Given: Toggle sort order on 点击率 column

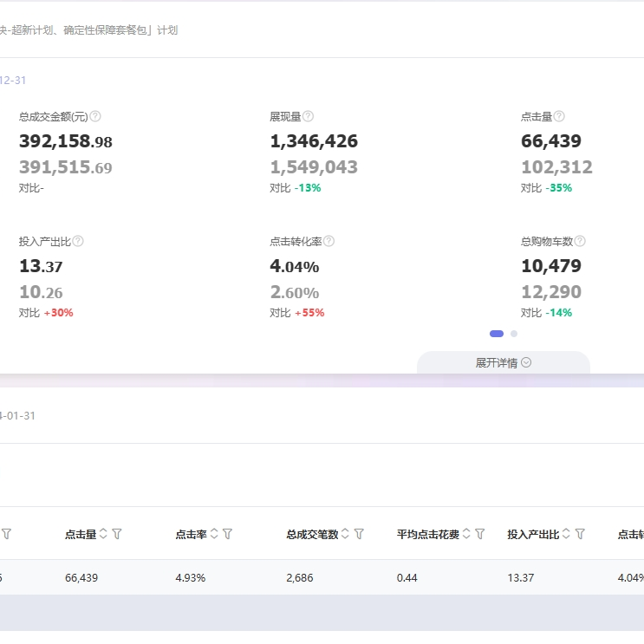Looking at the screenshot, I should point(214,534).
